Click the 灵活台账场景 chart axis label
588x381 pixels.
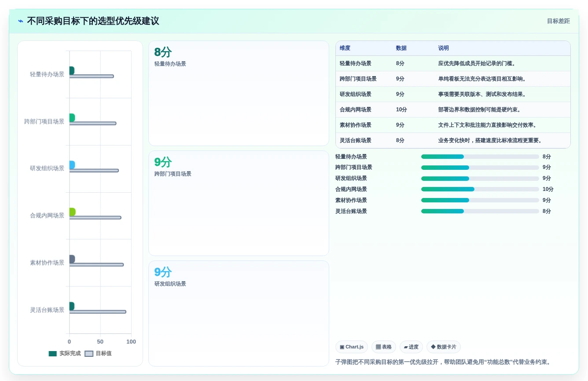[x=47, y=310]
